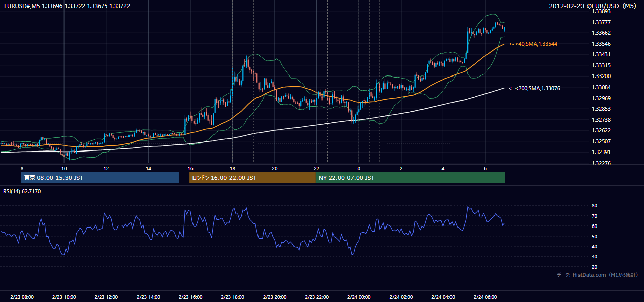Click the bottom date label '2/24 06:00'
644x302 pixels.
[485, 297]
